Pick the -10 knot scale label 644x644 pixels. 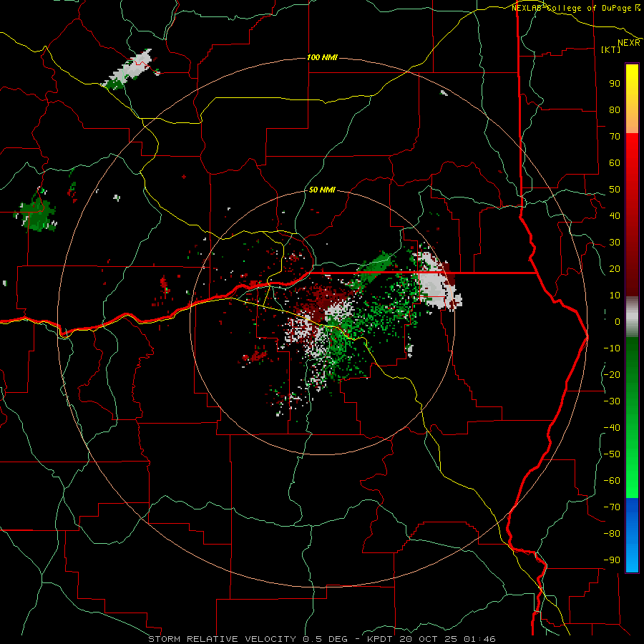(612, 348)
